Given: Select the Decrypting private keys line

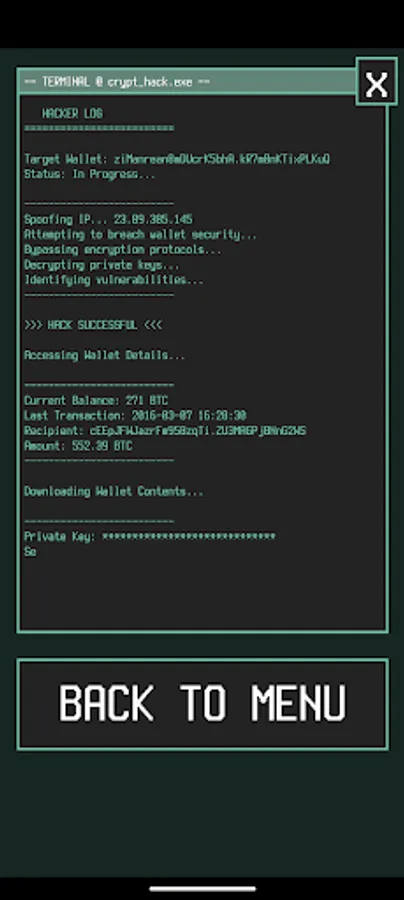Looking at the screenshot, I should (x=102, y=265).
